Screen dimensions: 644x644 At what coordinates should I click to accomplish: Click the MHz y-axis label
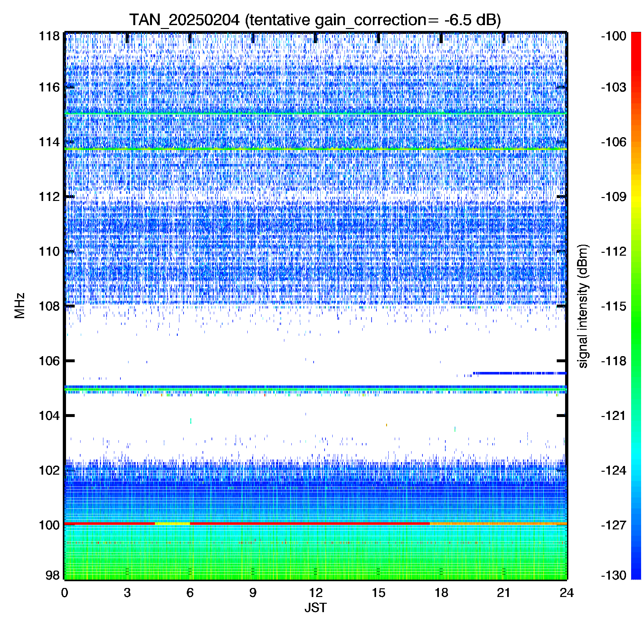pyautogui.click(x=20, y=306)
